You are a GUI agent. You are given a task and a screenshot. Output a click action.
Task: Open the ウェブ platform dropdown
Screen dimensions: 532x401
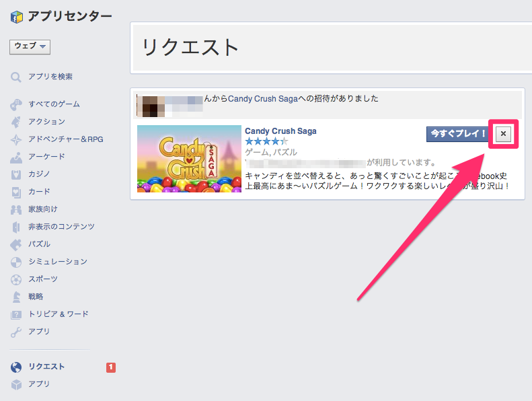tap(30, 46)
